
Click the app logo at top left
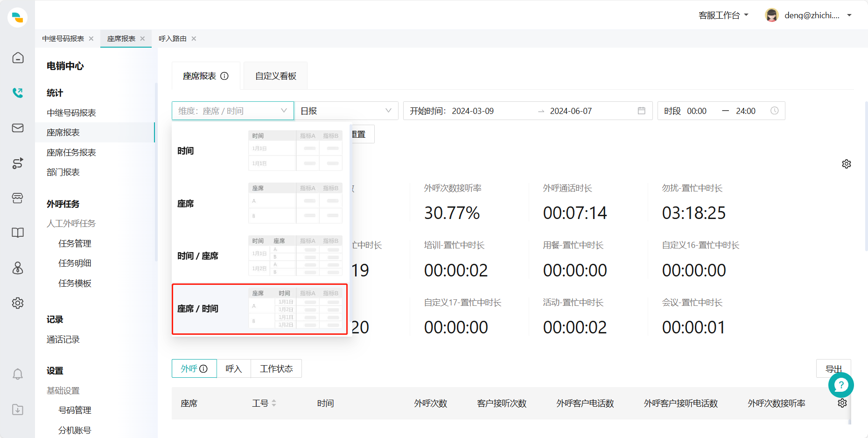pos(18,17)
